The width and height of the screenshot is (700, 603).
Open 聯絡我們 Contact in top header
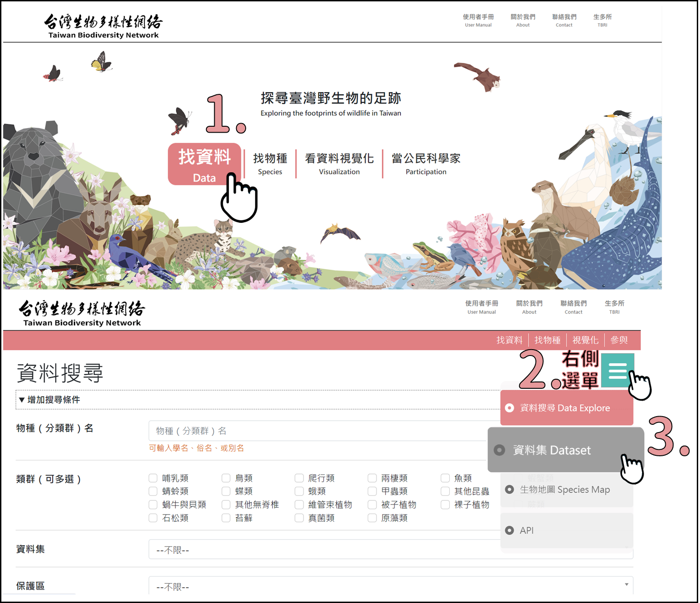tap(564, 20)
